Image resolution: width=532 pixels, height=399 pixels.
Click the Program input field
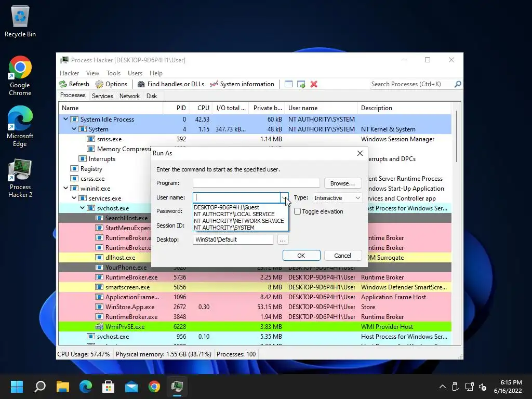tap(256, 183)
